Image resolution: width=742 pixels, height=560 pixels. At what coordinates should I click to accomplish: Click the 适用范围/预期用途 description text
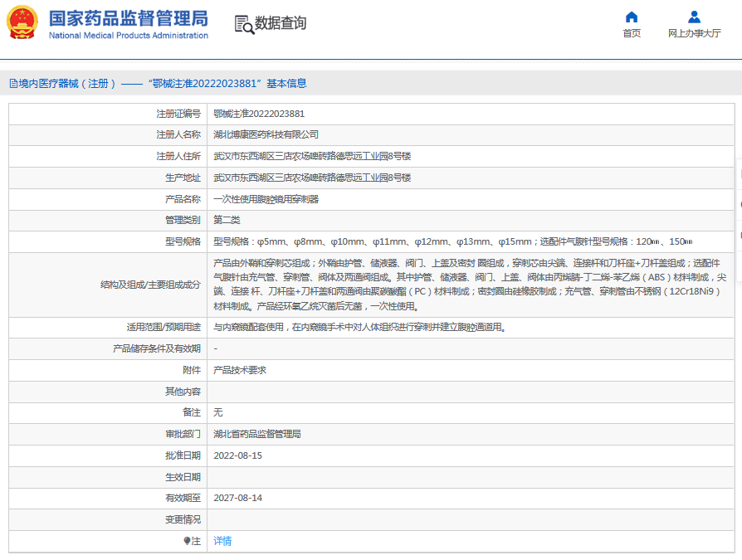click(x=360, y=328)
